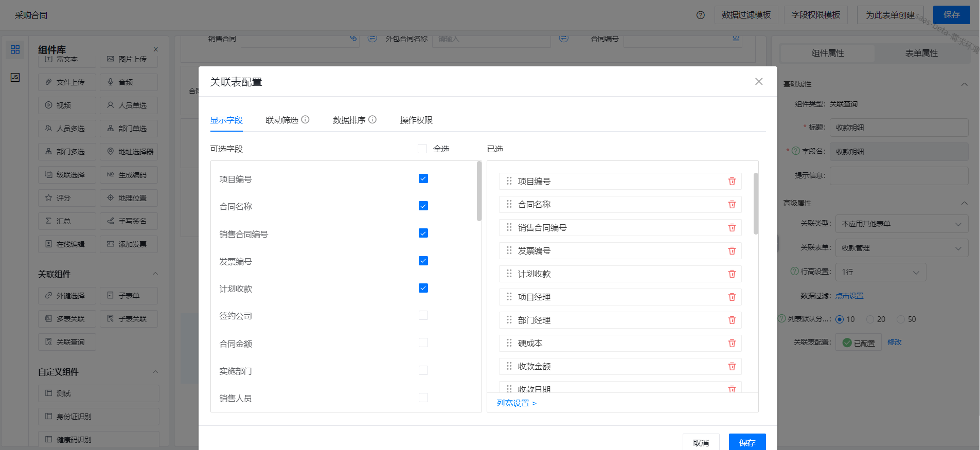This screenshot has height=450, width=980.
Task: Check the 合同金额 field
Action: (423, 343)
